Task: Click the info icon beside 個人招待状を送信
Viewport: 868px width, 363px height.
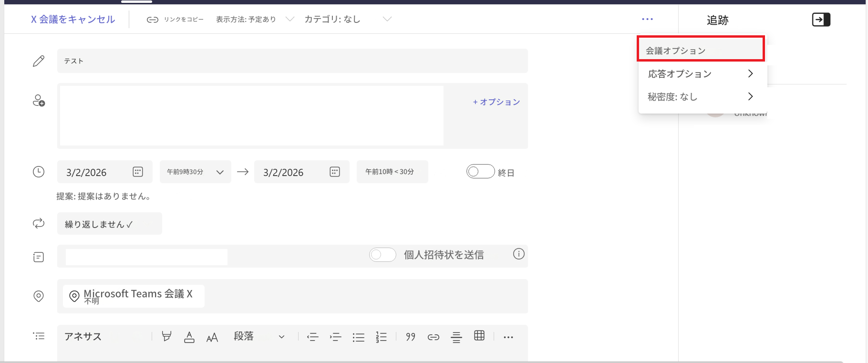Action: (x=519, y=254)
